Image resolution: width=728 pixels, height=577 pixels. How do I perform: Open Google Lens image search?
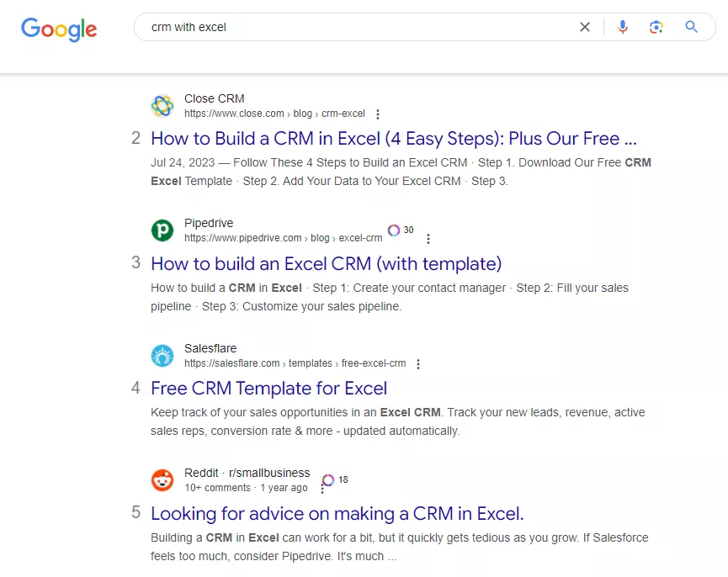pos(656,28)
